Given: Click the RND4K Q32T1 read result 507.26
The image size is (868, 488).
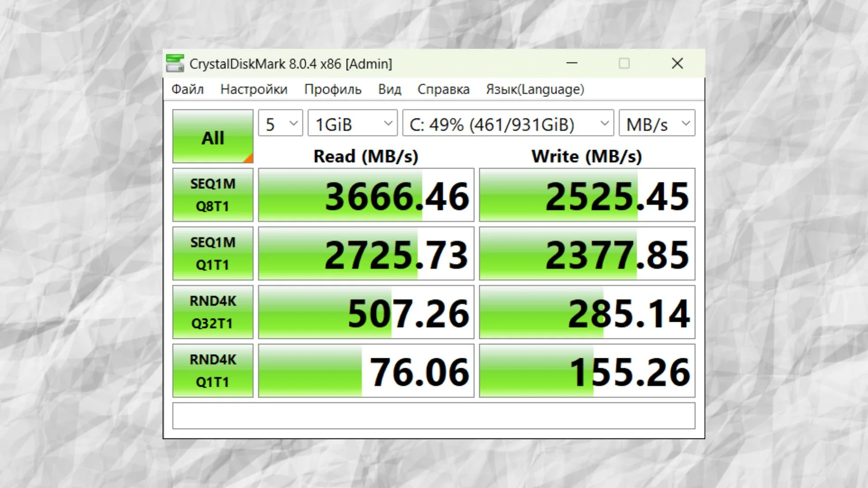Looking at the screenshot, I should click(366, 312).
